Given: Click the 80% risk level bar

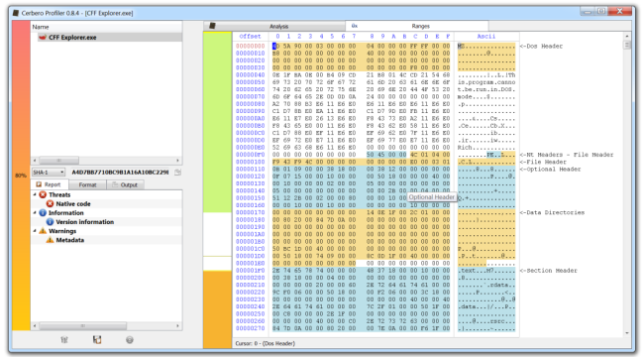Looking at the screenshot, I should [x=21, y=176].
